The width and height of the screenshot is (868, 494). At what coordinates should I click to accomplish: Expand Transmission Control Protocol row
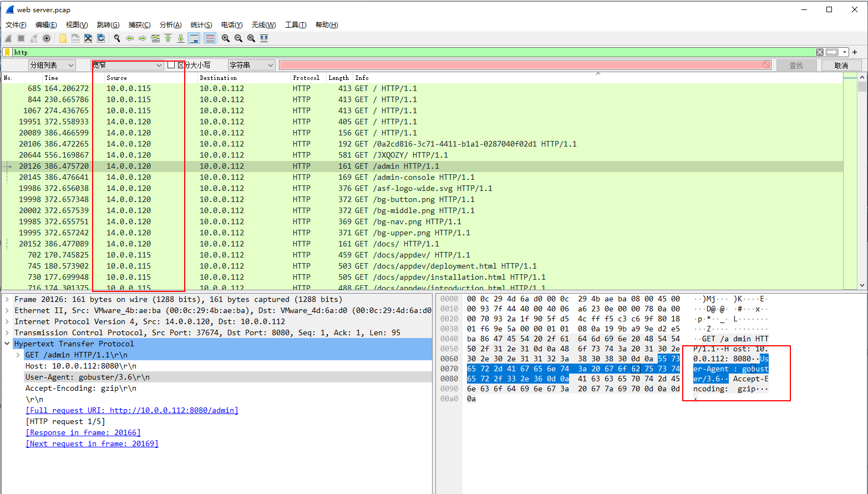tap(7, 332)
